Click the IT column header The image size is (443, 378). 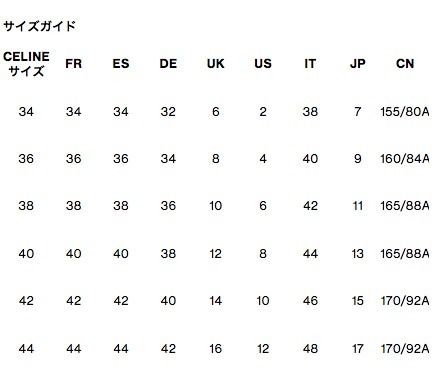310,64
